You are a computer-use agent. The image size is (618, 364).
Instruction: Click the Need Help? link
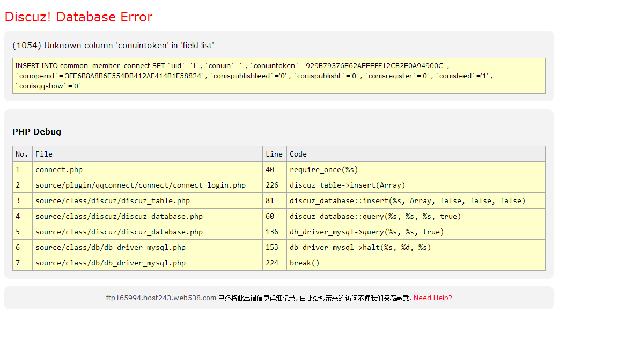point(432,298)
